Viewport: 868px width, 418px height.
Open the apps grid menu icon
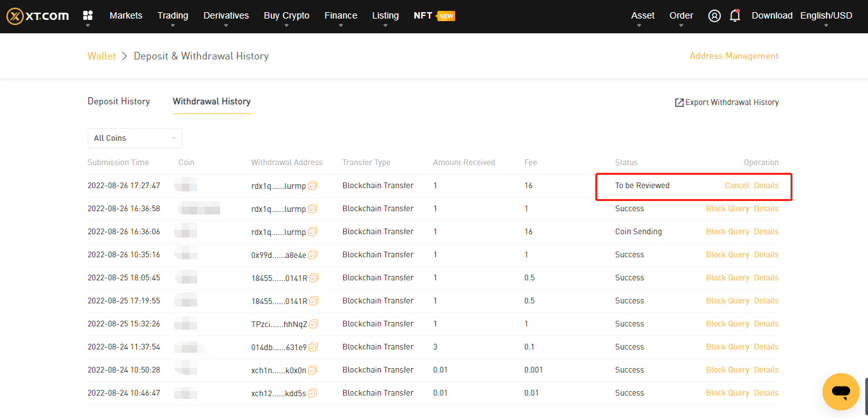click(x=88, y=15)
